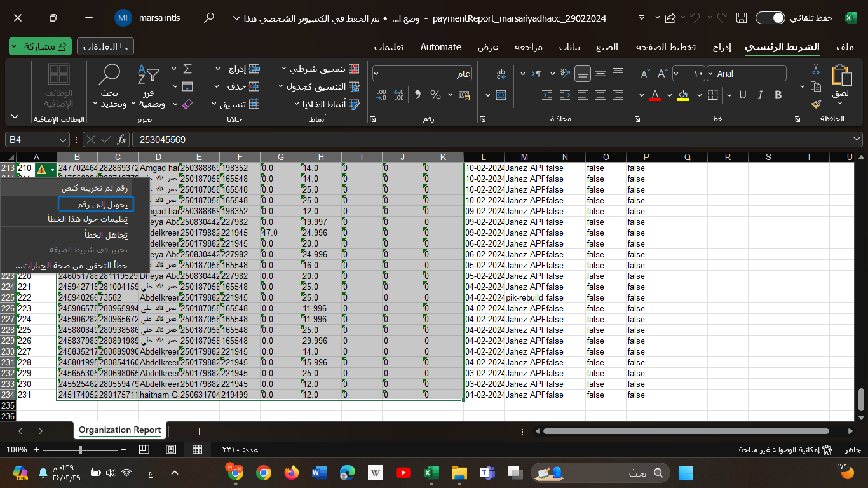Toggle the AutoSave switch
The width and height of the screenshot is (868, 488).
(770, 18)
